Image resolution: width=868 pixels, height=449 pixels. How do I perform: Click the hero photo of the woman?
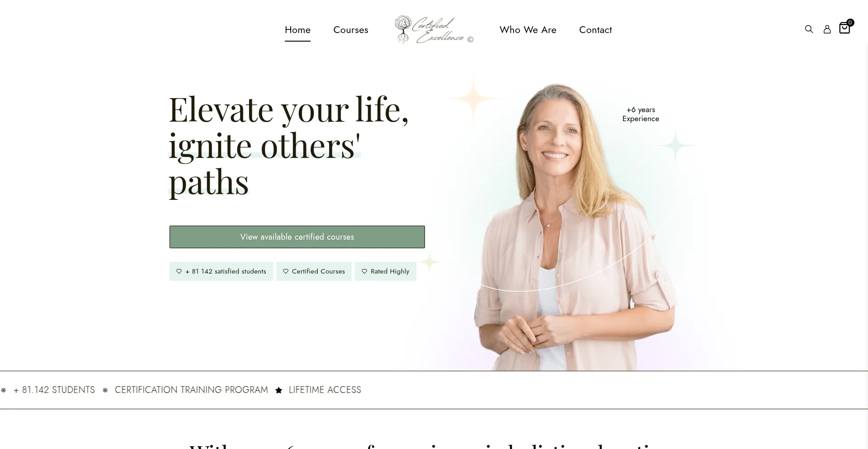[x=572, y=226]
